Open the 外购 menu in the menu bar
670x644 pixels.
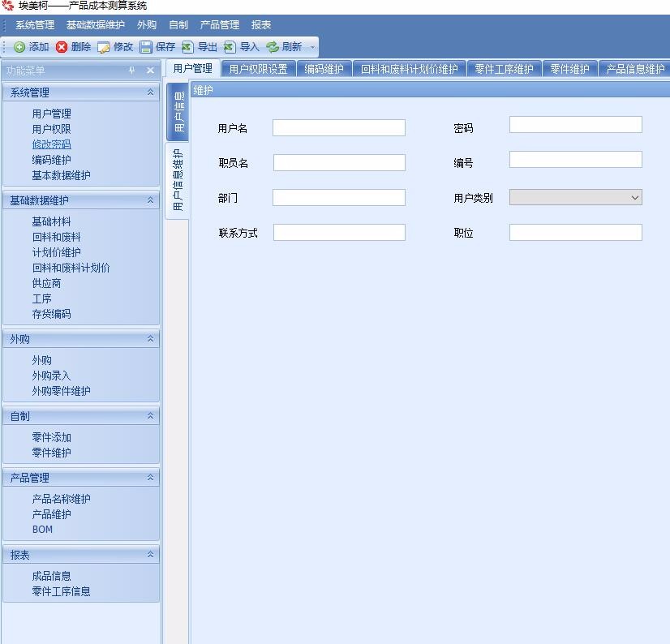point(147,25)
